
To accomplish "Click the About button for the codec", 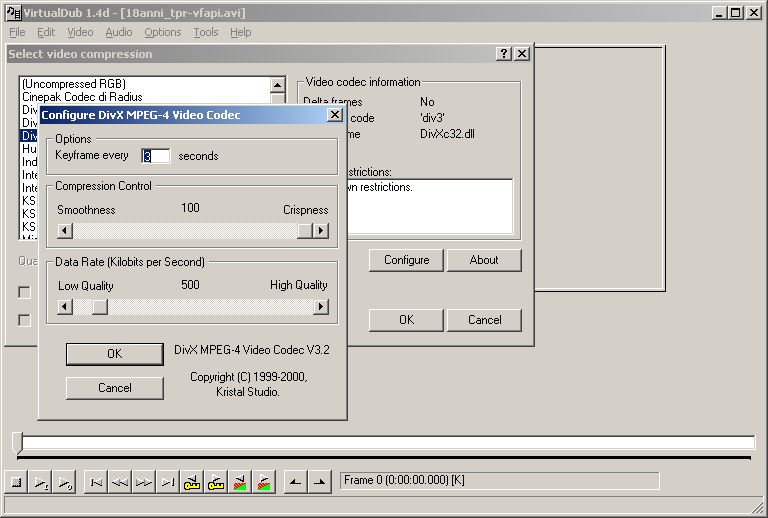I will pos(484,260).
